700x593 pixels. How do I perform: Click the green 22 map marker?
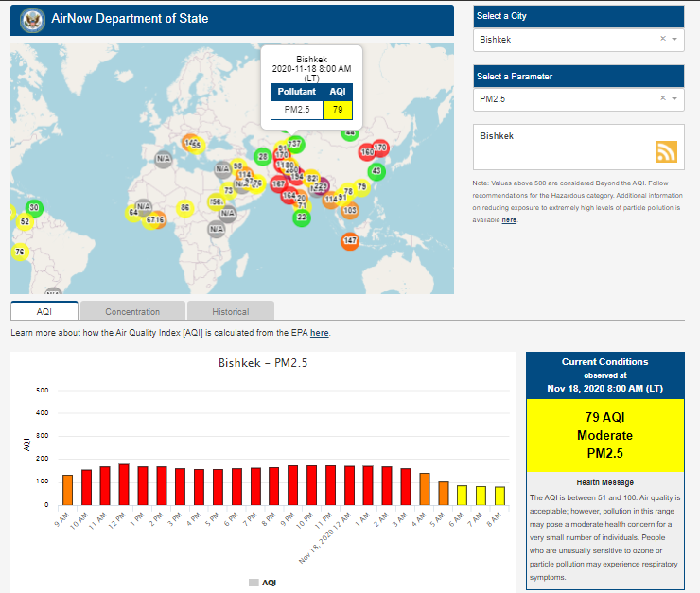tap(301, 217)
